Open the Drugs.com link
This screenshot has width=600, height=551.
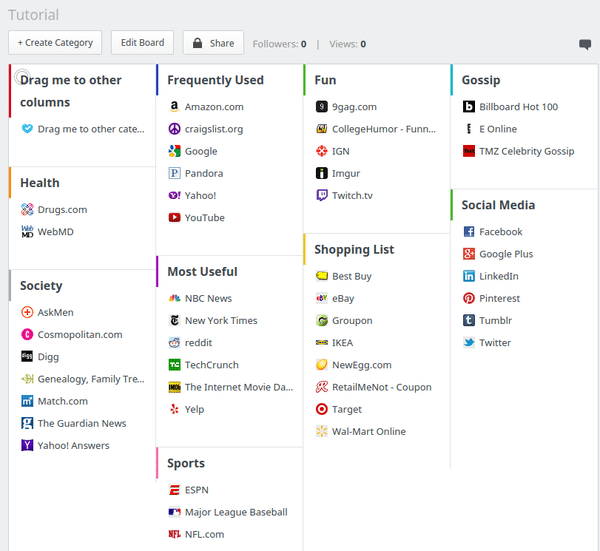[x=62, y=210]
